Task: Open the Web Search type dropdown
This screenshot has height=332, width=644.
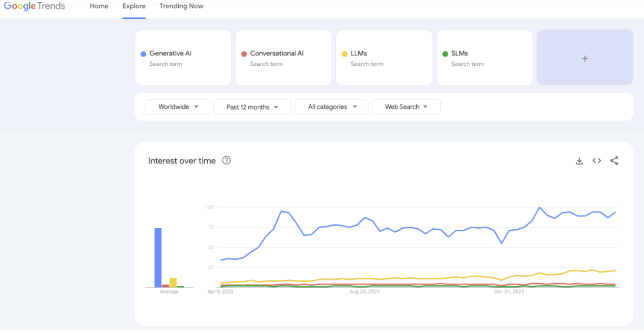Action: [x=406, y=107]
